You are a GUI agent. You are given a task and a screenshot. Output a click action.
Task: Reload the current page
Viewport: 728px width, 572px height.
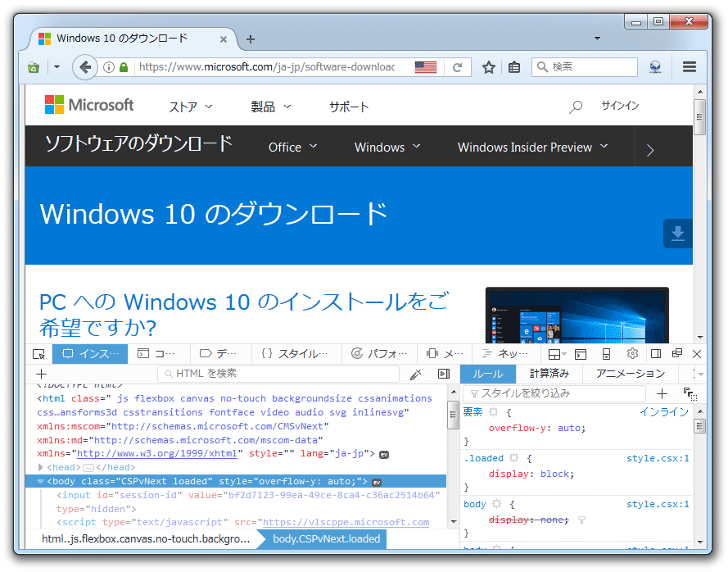click(457, 68)
